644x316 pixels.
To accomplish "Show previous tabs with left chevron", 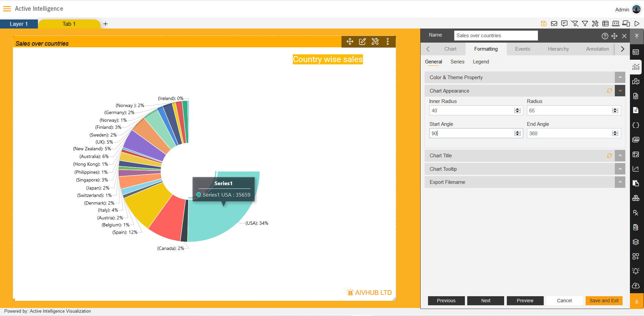I will pos(428,49).
